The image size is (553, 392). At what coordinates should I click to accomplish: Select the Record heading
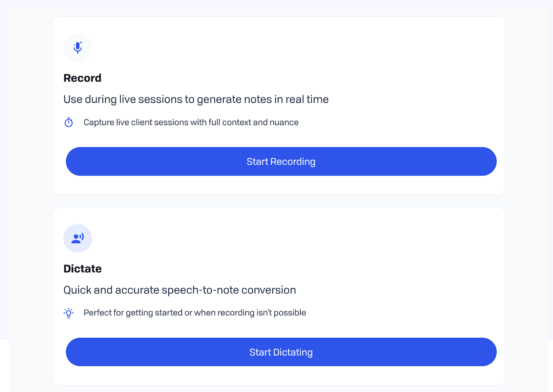click(82, 78)
